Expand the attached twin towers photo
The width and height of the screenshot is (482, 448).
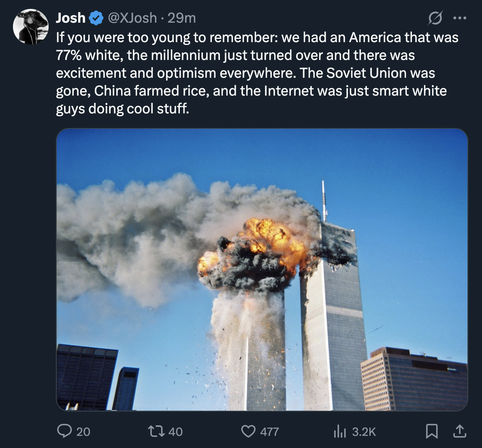pos(262,270)
